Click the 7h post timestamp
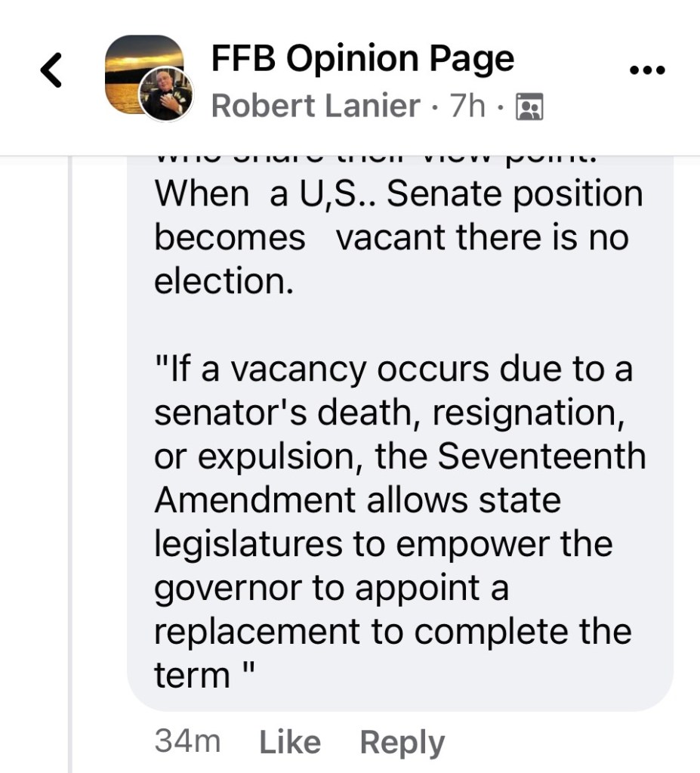The height and width of the screenshot is (773, 700). pyautogui.click(x=467, y=106)
